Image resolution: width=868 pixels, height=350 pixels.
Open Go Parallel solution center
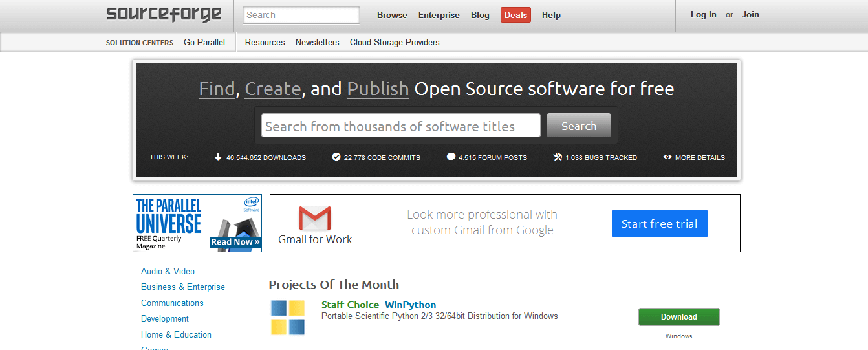click(204, 42)
